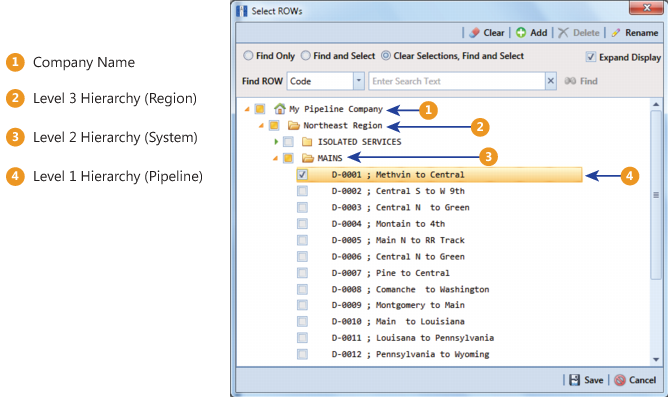Click the Clear button label
This screenshot has width=669, height=398.
click(x=494, y=33)
